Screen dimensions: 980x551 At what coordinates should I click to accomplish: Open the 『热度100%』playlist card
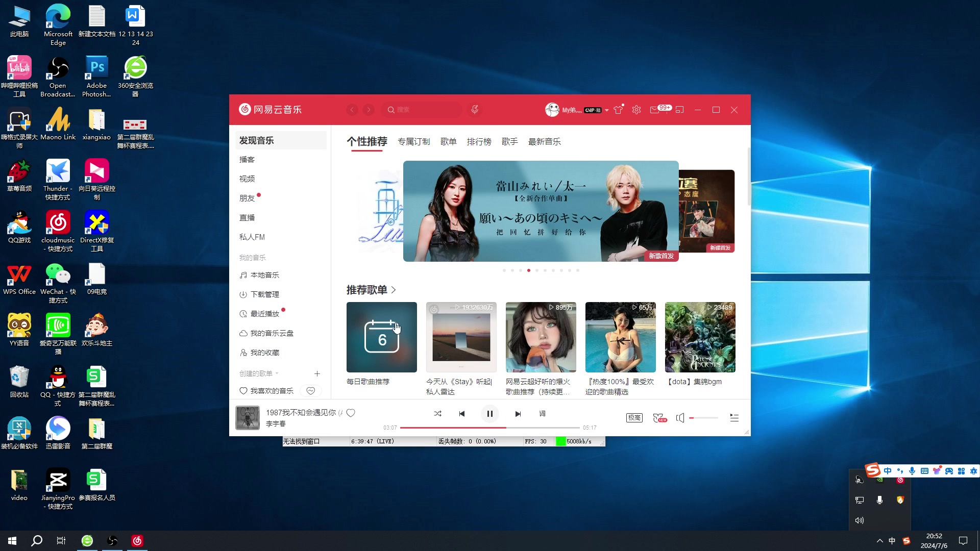click(x=621, y=337)
